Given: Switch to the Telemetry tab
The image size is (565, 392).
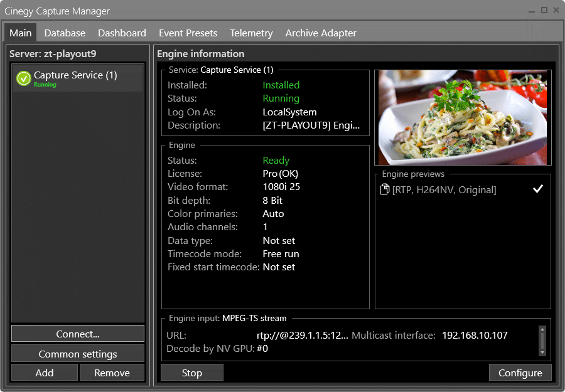Looking at the screenshot, I should (251, 33).
